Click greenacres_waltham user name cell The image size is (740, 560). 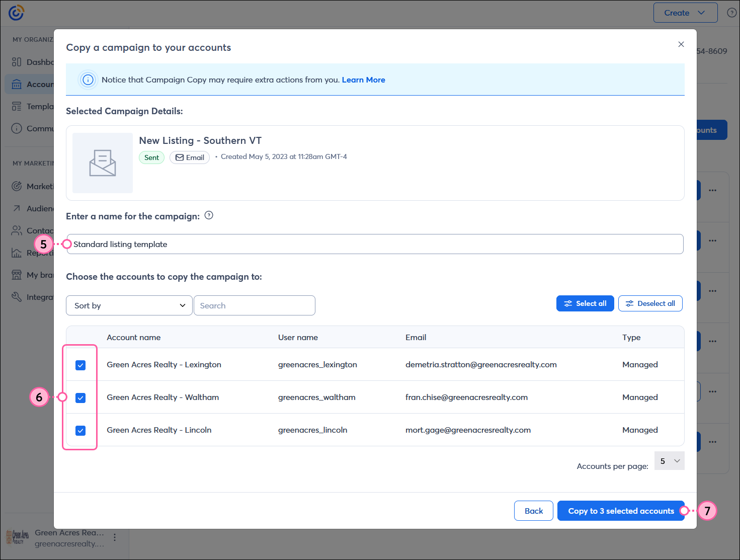[317, 397]
